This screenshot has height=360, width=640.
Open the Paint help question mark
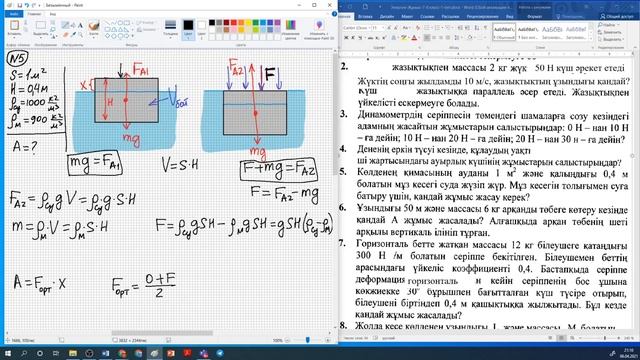point(335,14)
